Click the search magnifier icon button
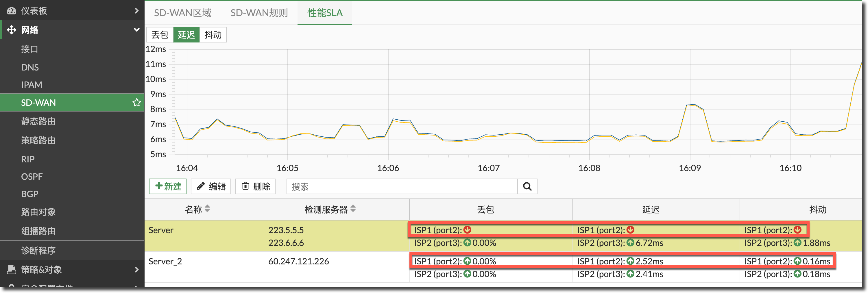The width and height of the screenshot is (868, 293). click(x=527, y=187)
